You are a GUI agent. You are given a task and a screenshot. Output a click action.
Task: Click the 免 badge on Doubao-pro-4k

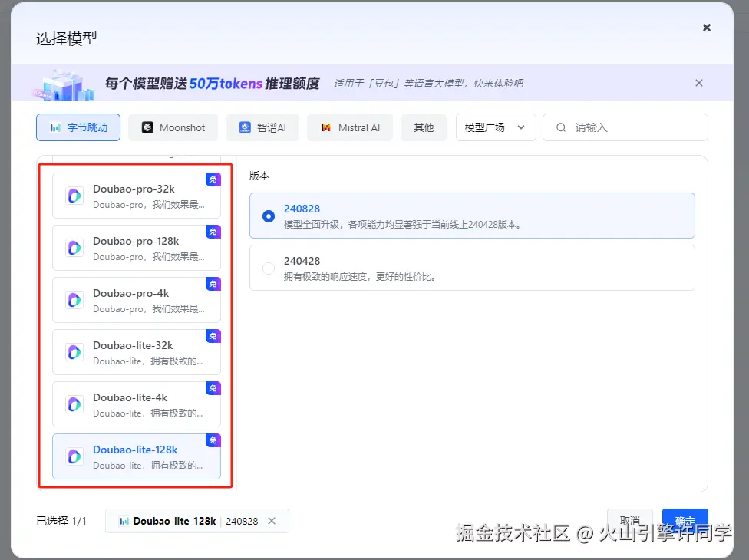click(213, 284)
